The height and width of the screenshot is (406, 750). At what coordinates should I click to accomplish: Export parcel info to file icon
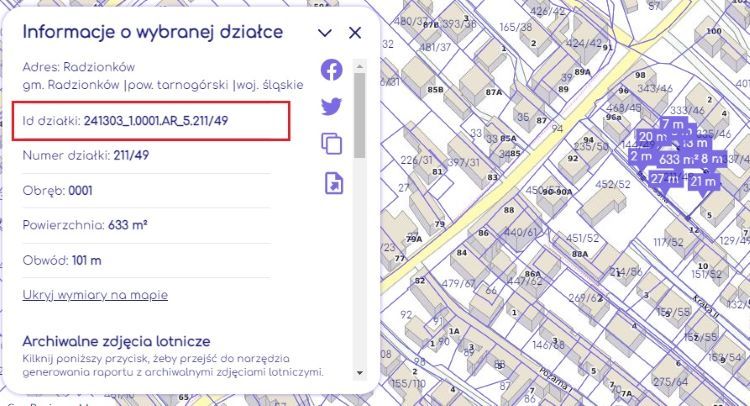click(333, 183)
